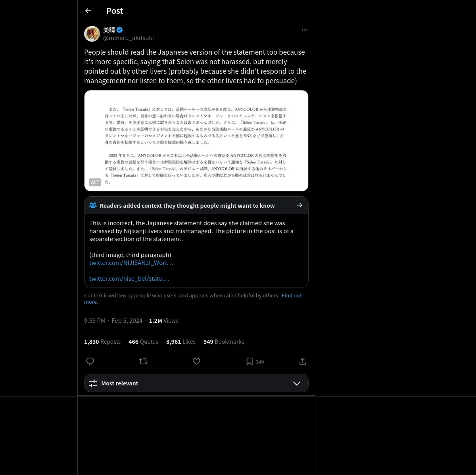Image resolution: width=476 pixels, height=475 pixels.
Task: Expand the Most relevant sort dropdown
Action: click(196, 383)
